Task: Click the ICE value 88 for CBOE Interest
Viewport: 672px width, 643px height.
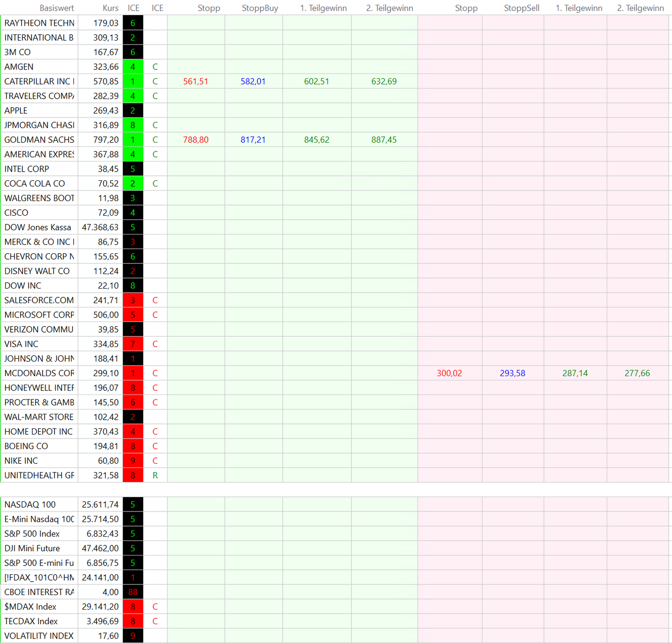Action: coord(133,592)
